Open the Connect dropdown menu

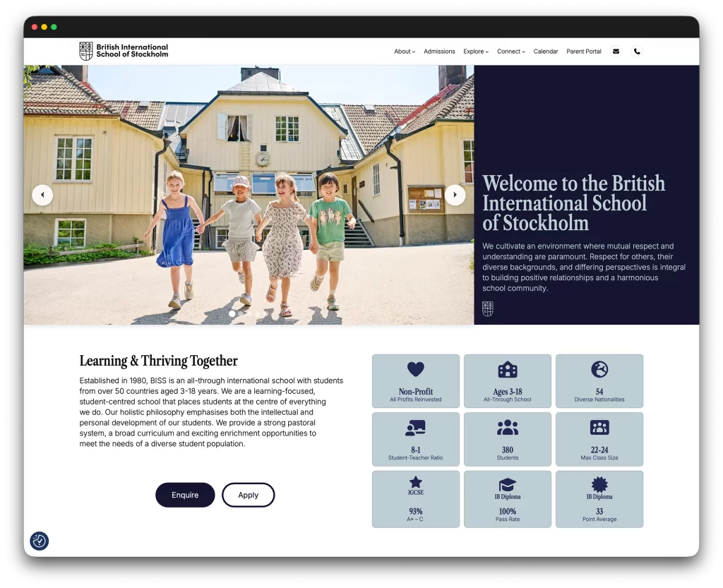point(511,52)
